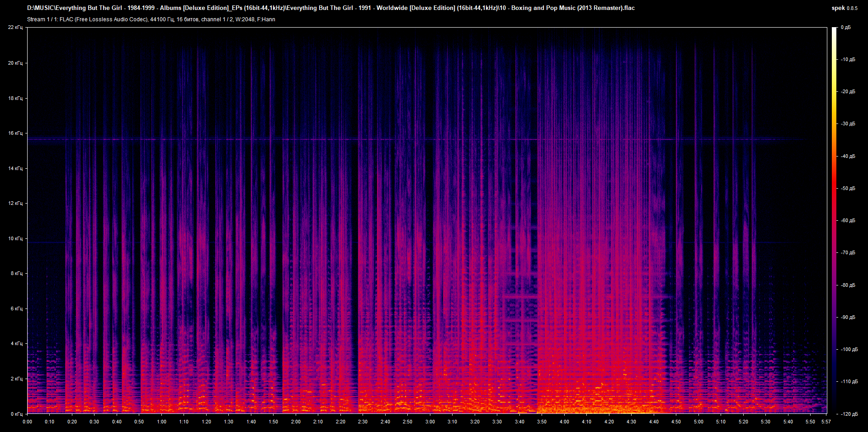
Task: Click the stream info line 'FLAC (Free Lossless Audio Codec)'
Action: (151, 19)
